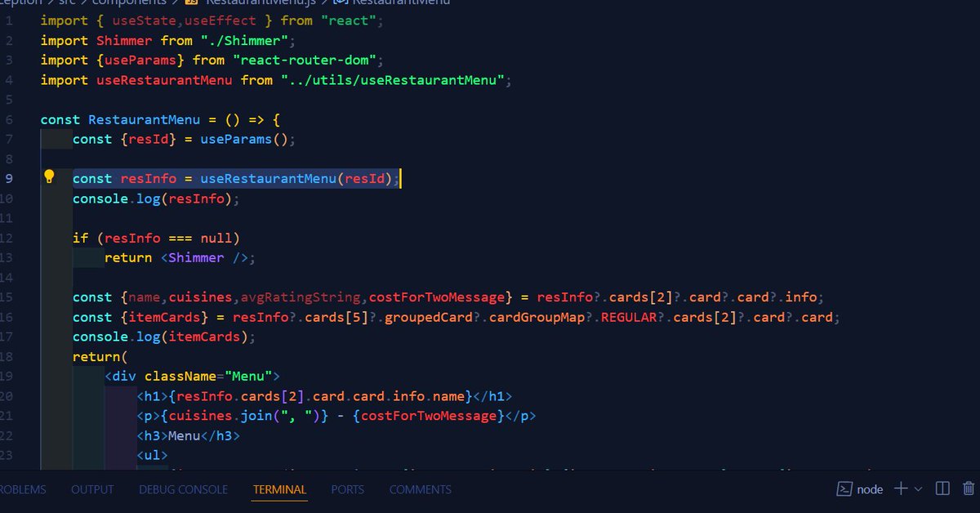Click groupedCard in line 16
Screen dimensions: 980x513
coord(429,317)
